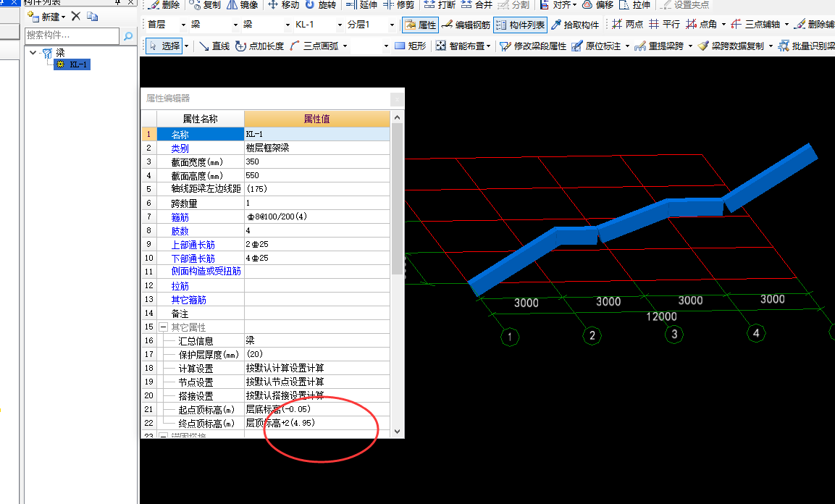Delete component with the X icon
The height and width of the screenshot is (504, 835).
point(76,16)
